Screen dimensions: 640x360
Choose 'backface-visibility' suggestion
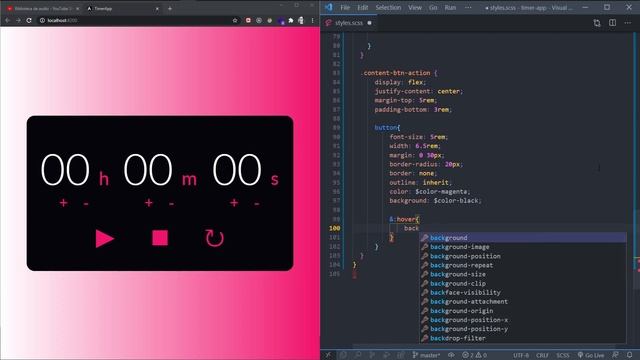pos(523,293)
